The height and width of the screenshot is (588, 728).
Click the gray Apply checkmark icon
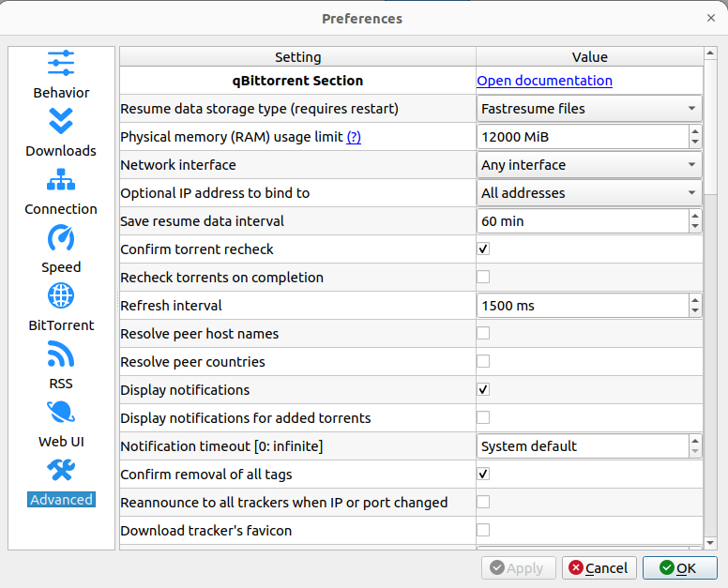pos(497,567)
